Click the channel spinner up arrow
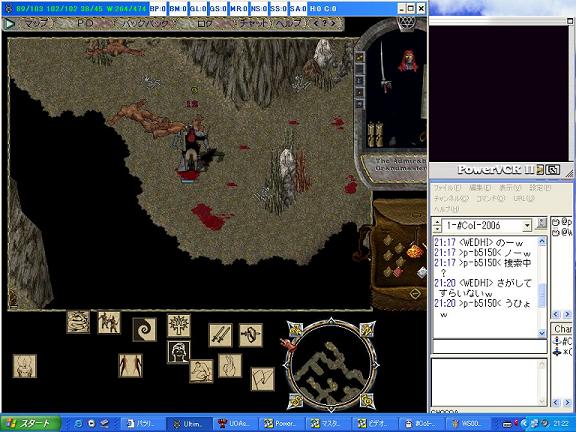The width and height of the screenshot is (576, 432). coord(437,222)
